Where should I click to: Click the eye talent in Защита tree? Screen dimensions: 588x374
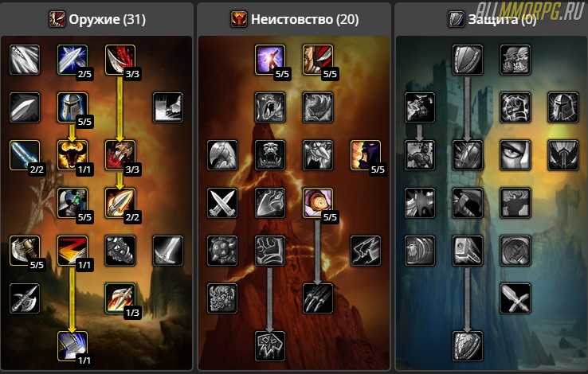click(515, 155)
